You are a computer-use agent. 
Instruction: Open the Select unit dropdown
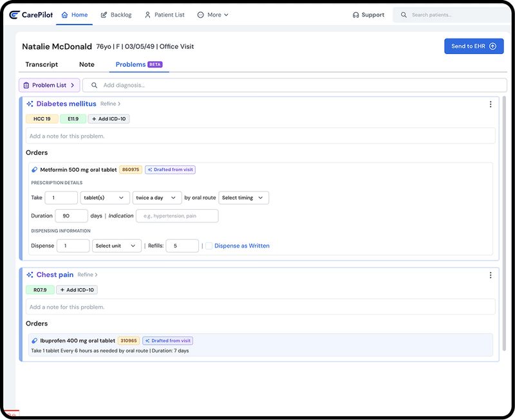[117, 246]
